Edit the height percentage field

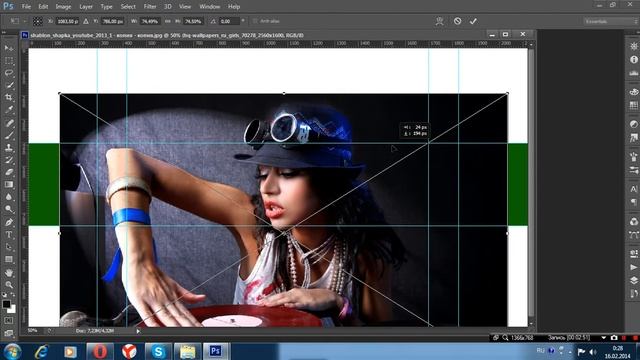tap(193, 21)
